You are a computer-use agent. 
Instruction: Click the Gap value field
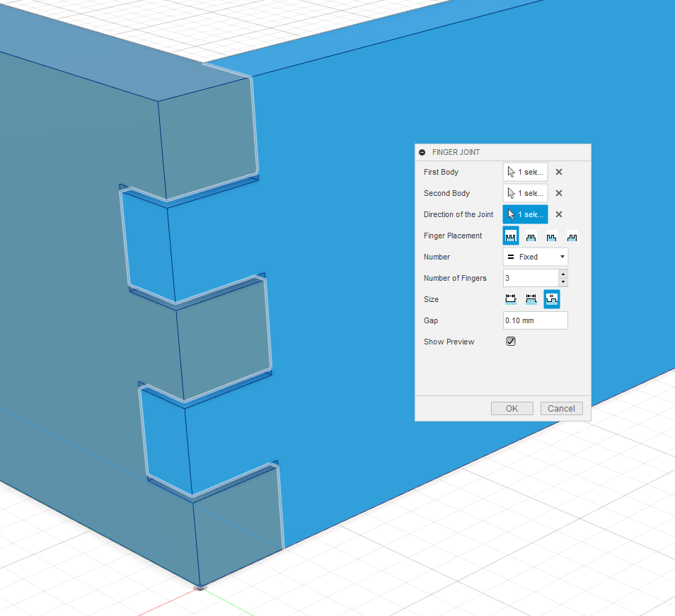[x=535, y=320]
